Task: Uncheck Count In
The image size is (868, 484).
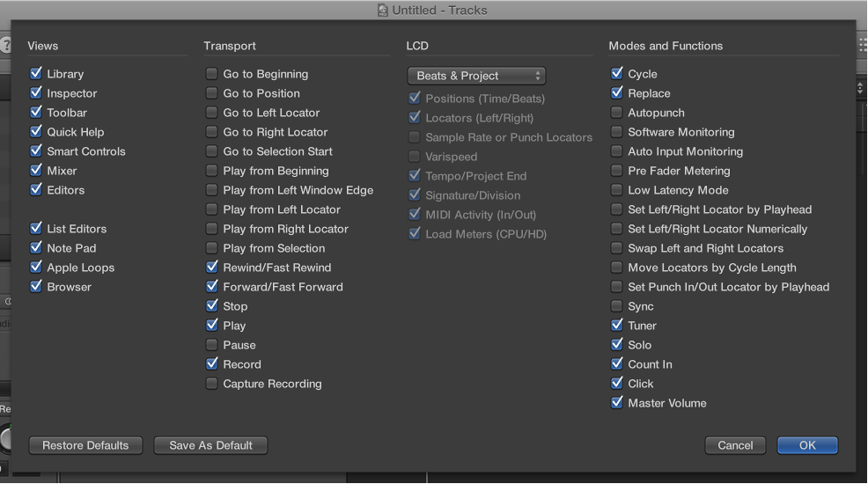Action: coord(617,364)
